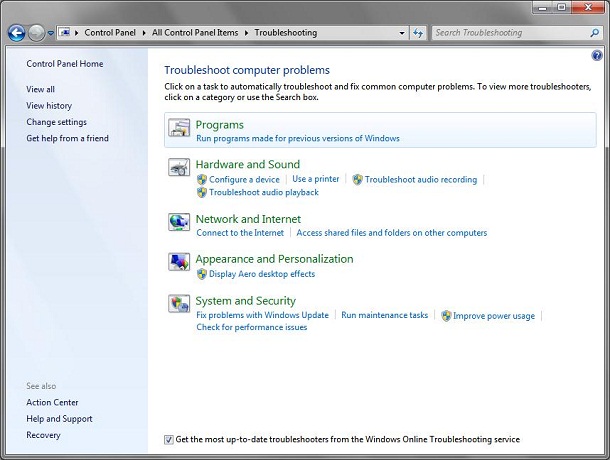The width and height of the screenshot is (610, 460).
Task: Run programs made for previous Windows versions
Action: click(x=298, y=139)
